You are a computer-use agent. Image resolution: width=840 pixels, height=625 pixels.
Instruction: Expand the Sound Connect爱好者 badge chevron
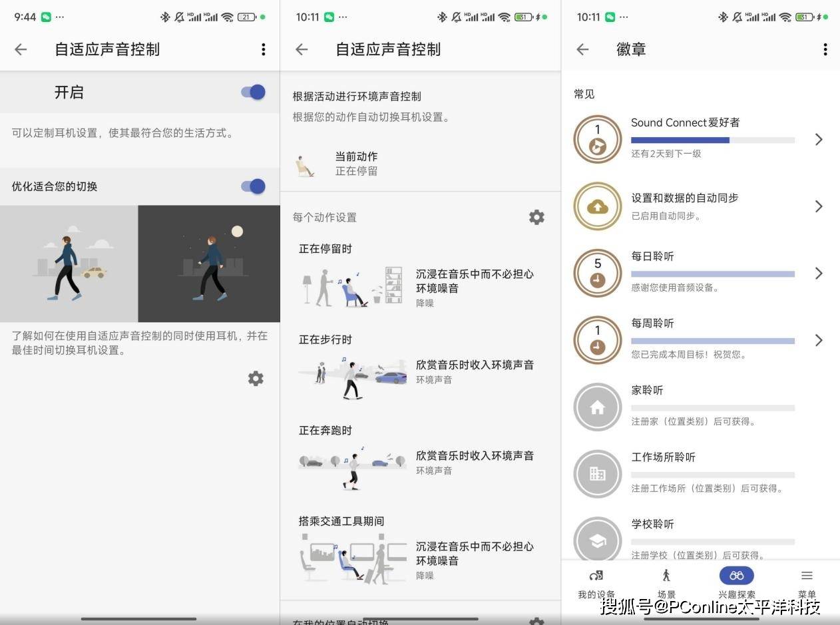coord(819,139)
